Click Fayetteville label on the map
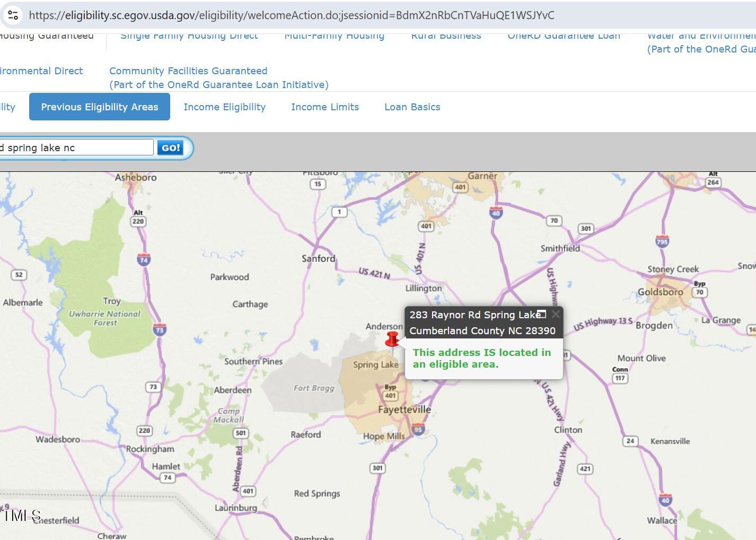Image resolution: width=756 pixels, height=540 pixels. 405,410
